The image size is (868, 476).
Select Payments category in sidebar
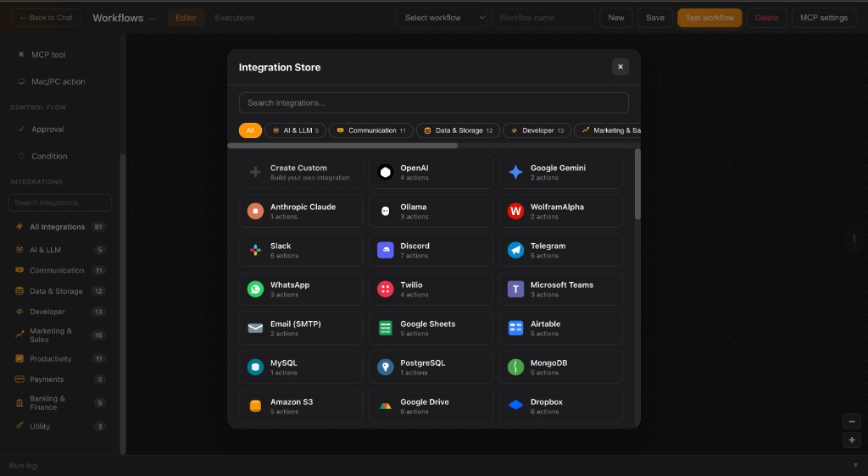(x=60, y=379)
